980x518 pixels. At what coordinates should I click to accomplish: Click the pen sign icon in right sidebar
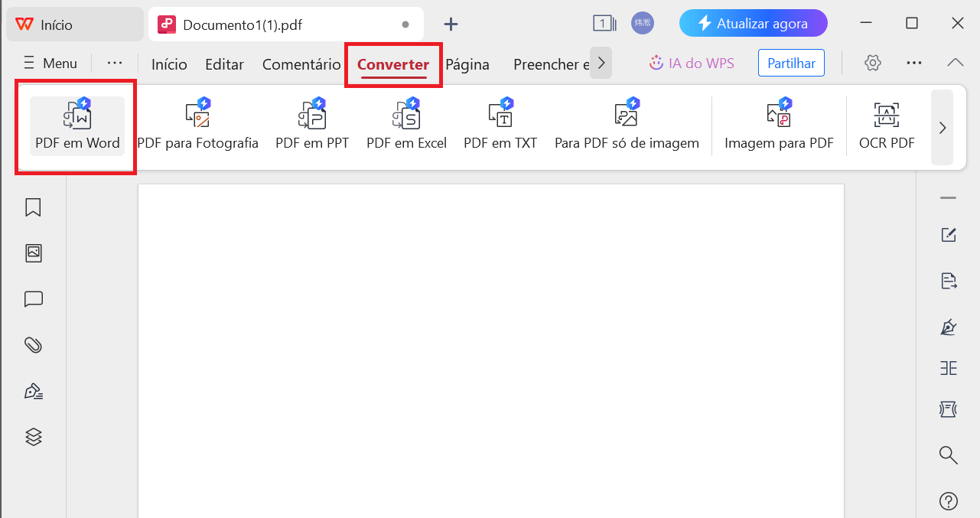[x=949, y=327]
